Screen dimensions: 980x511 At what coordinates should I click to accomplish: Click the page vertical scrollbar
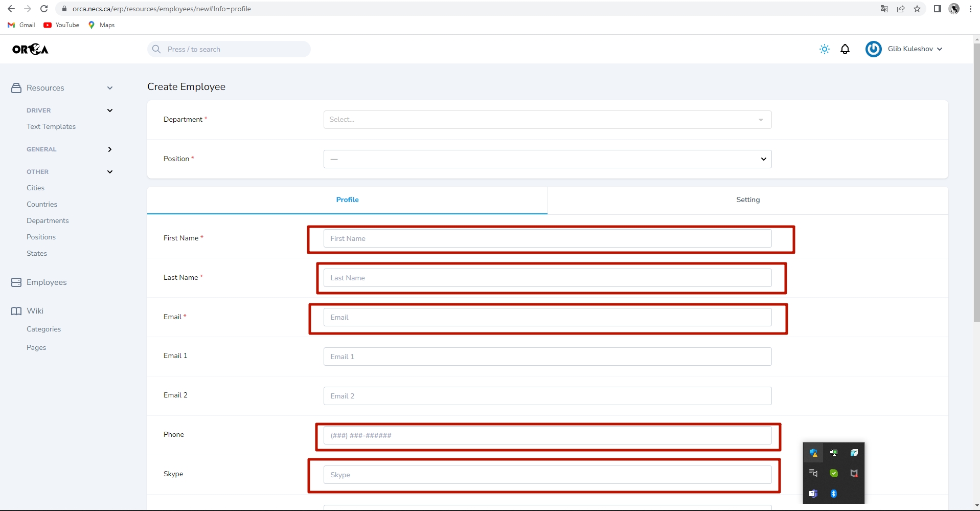pyautogui.click(x=976, y=183)
